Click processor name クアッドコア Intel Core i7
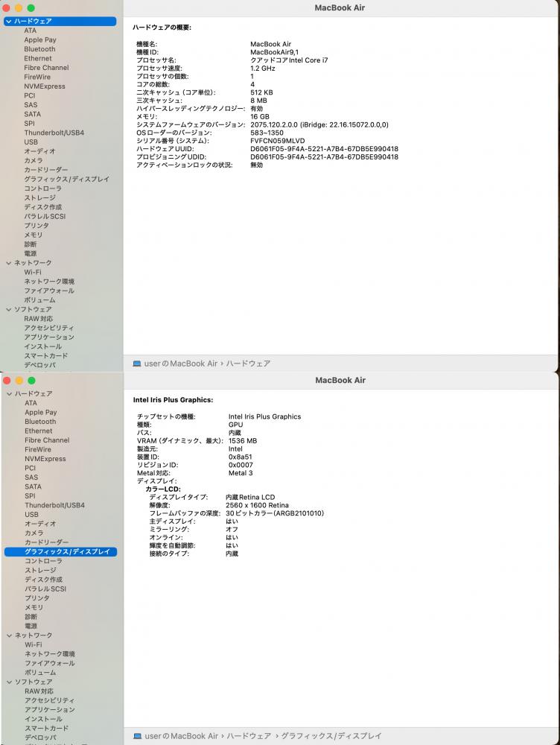Image resolution: width=560 pixels, height=745 pixels. point(289,60)
